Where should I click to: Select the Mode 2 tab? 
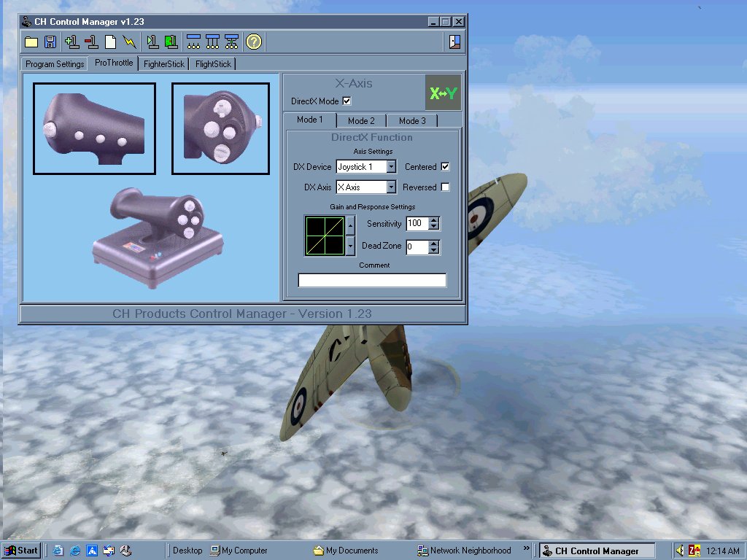point(361,121)
